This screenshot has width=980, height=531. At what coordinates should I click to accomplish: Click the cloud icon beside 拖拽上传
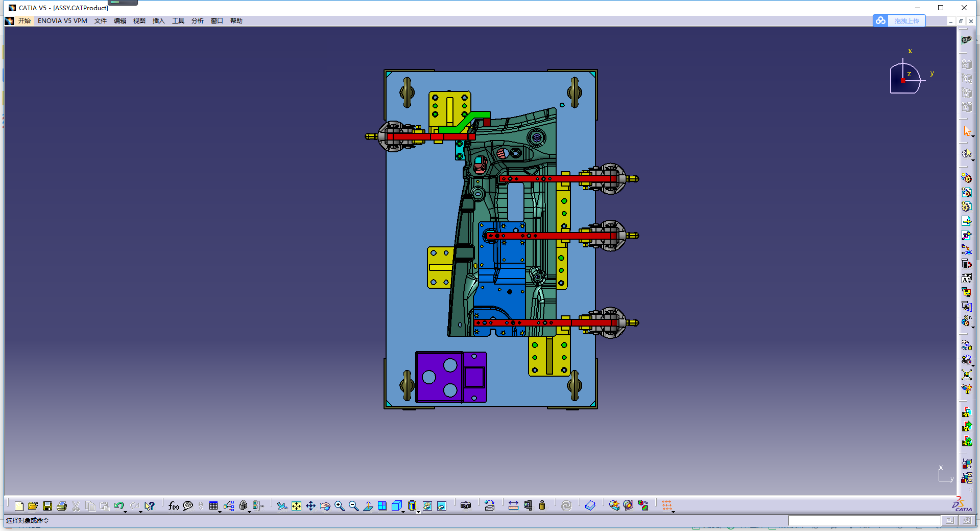[880, 21]
